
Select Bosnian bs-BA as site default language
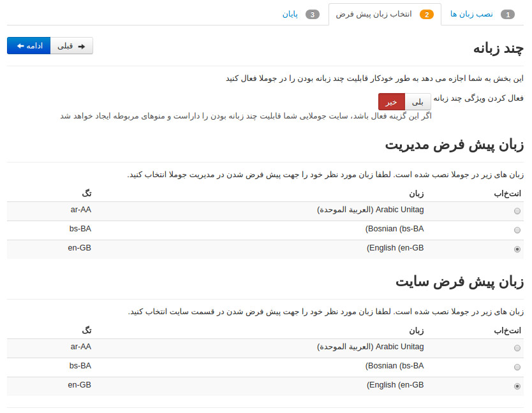pyautogui.click(x=517, y=366)
